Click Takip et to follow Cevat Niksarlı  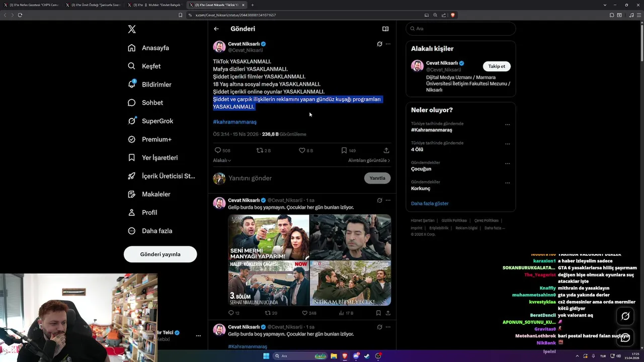click(x=497, y=66)
